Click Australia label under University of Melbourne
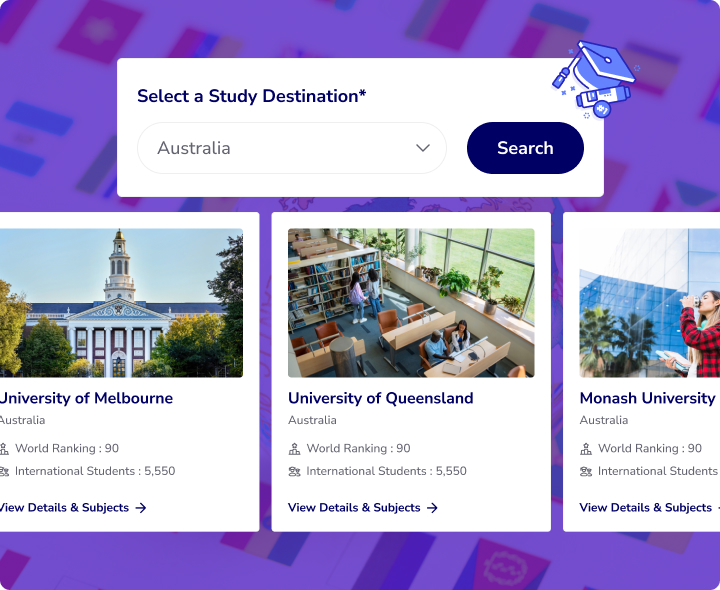Screen dimensions: 720x590 (22, 420)
